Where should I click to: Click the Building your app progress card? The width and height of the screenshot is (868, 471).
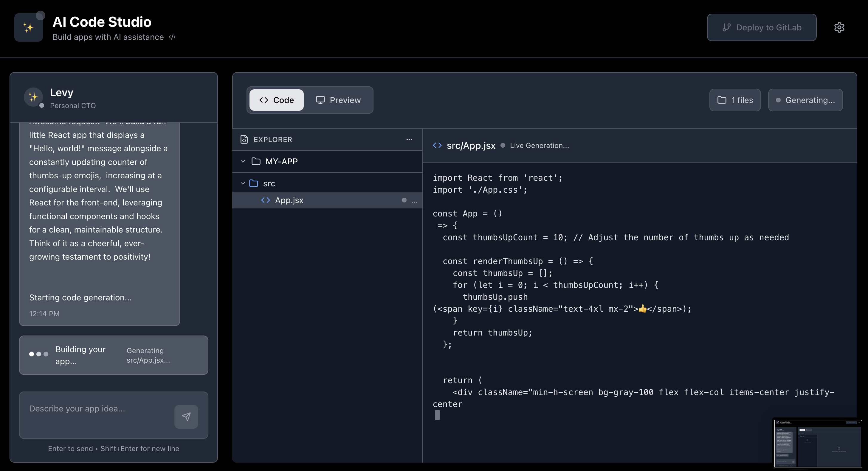click(114, 355)
